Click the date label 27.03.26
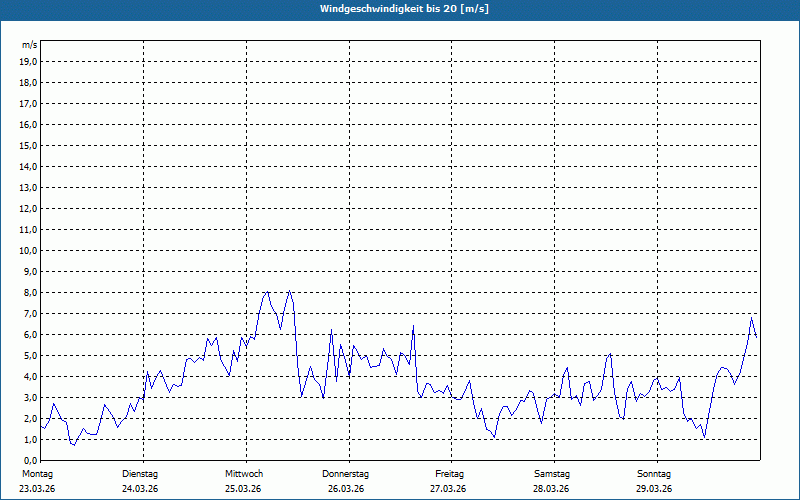800x500 pixels. coord(449,489)
